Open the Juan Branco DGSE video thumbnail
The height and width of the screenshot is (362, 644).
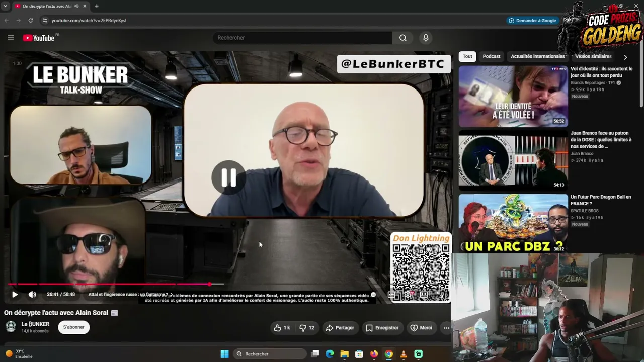click(513, 160)
